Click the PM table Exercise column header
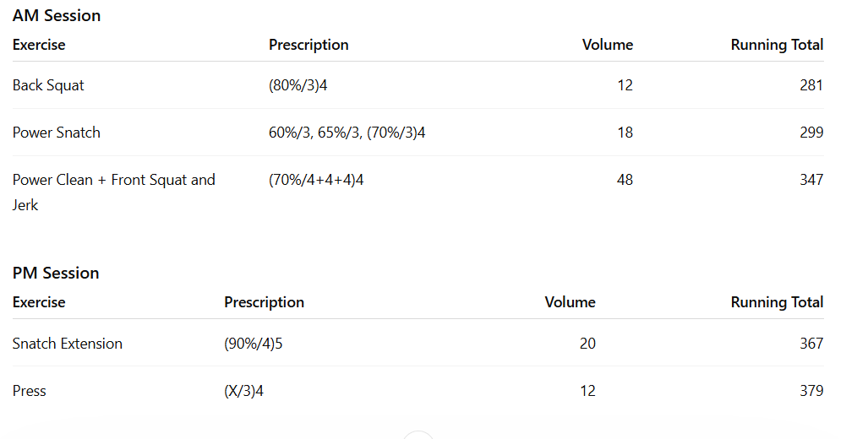 [39, 302]
